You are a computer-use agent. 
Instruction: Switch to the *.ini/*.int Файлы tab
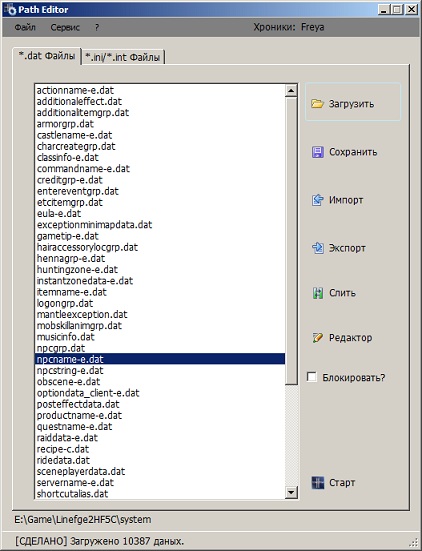(x=123, y=57)
